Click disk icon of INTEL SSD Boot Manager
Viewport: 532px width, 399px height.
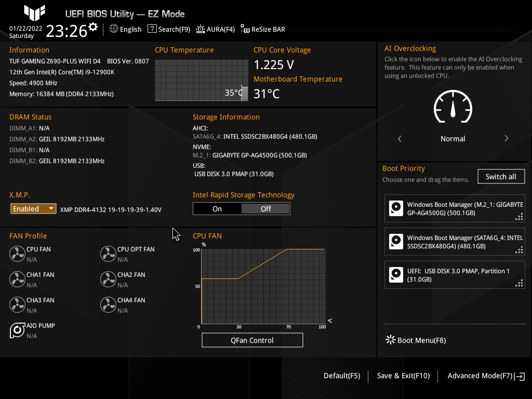[x=396, y=242]
